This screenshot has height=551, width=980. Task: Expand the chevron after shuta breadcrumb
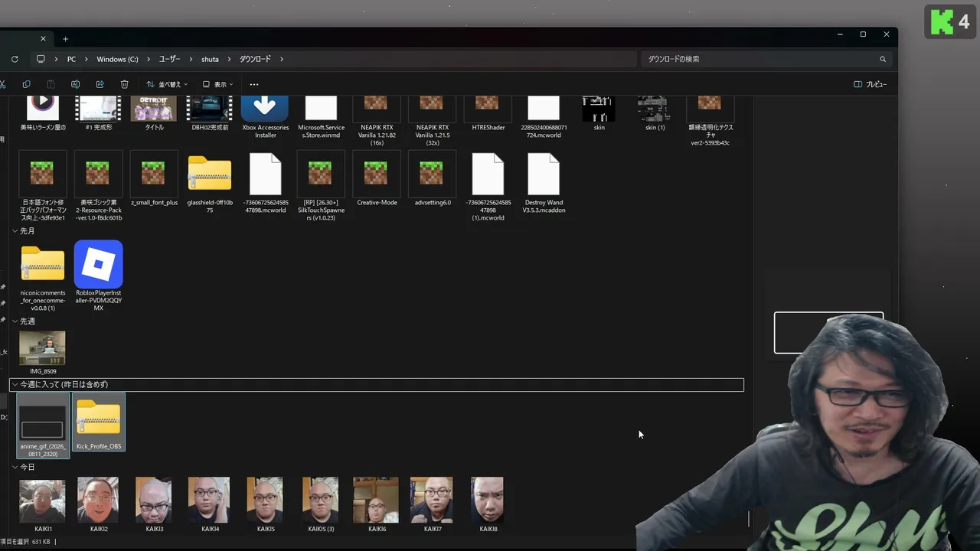[229, 59]
